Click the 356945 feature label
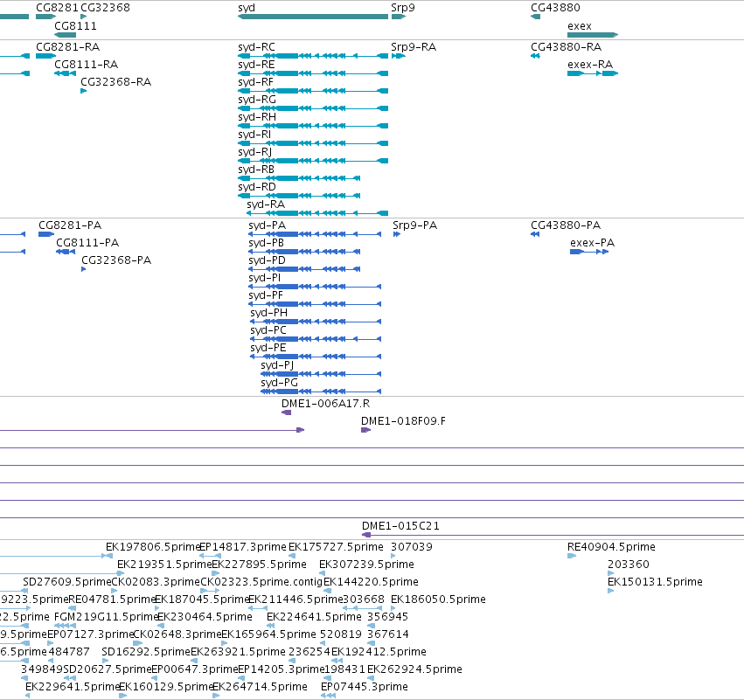The width and height of the screenshot is (744, 700). [387, 617]
